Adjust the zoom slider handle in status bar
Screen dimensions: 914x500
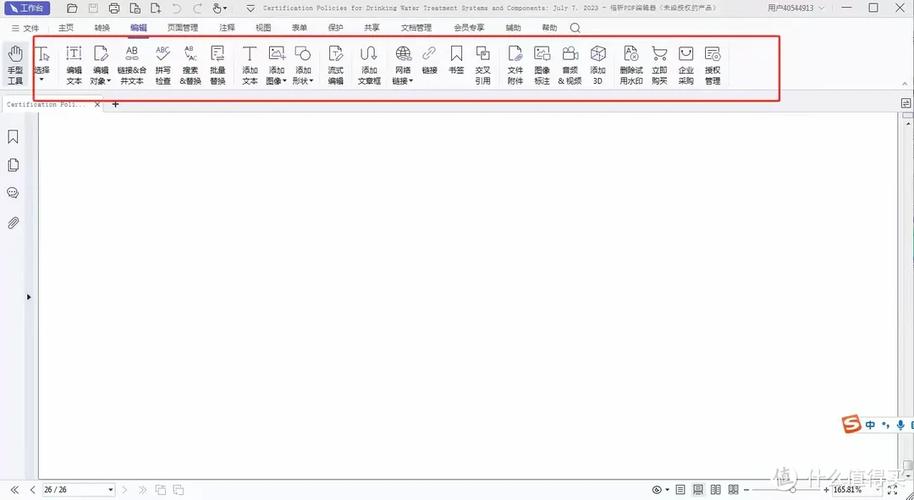point(793,490)
